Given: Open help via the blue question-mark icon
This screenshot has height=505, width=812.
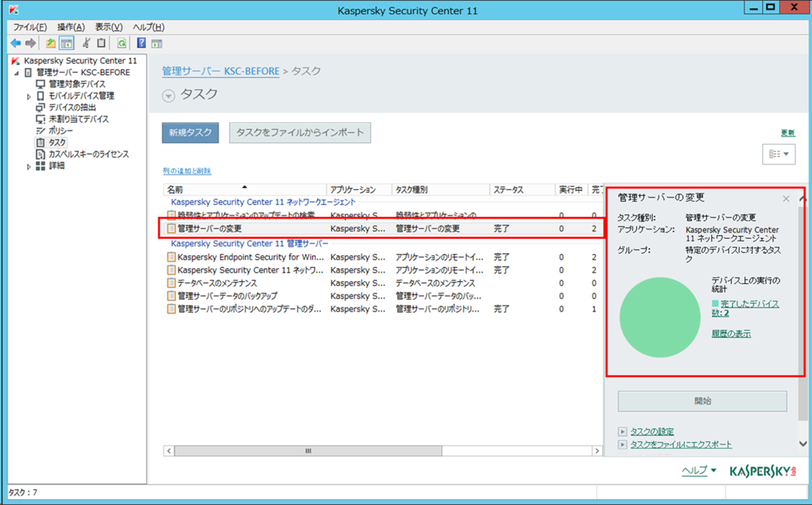Looking at the screenshot, I should [141, 43].
